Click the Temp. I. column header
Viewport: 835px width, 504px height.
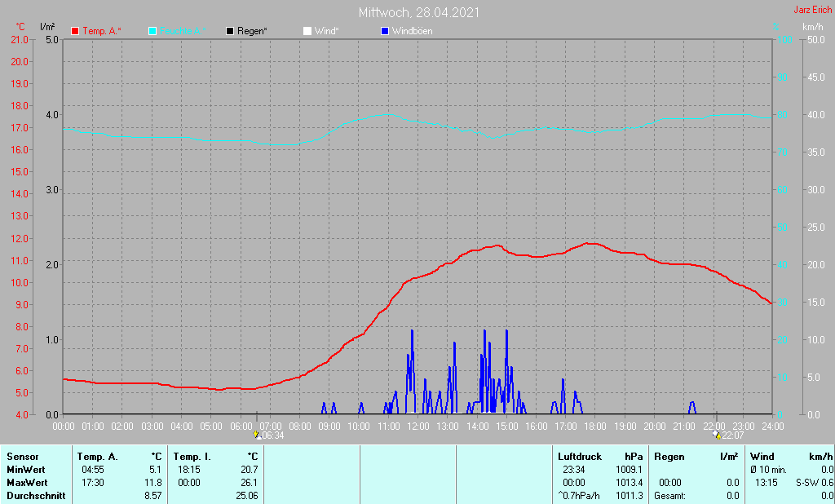pos(192,458)
